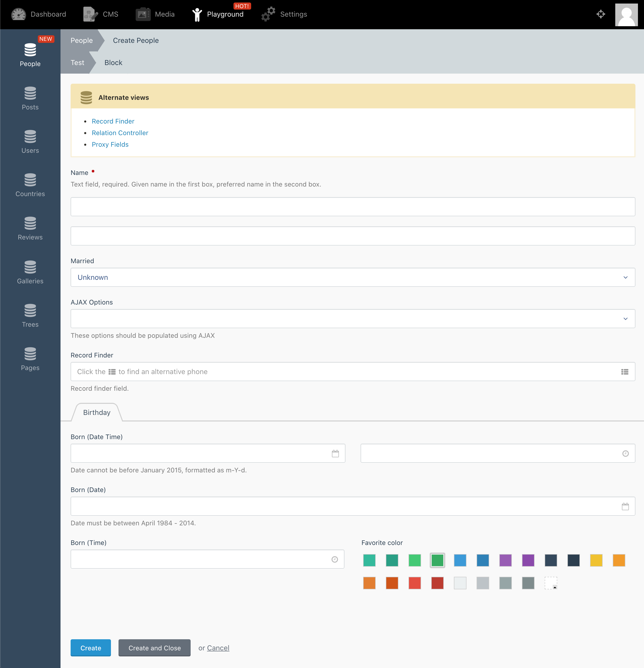Select the purple favorite color swatch
This screenshot has width=644, height=668.
pyautogui.click(x=505, y=560)
